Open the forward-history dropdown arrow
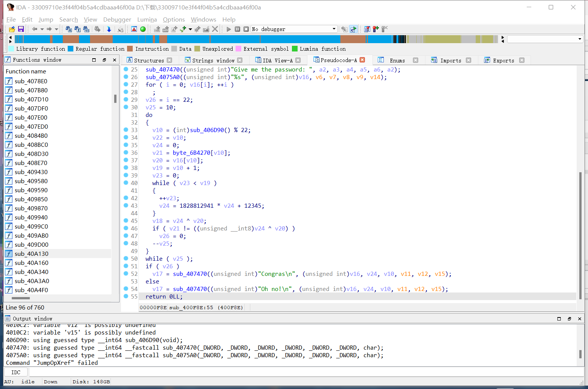 [56, 29]
